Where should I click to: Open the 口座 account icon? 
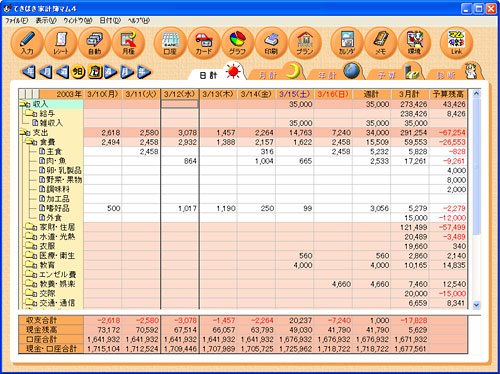(170, 43)
